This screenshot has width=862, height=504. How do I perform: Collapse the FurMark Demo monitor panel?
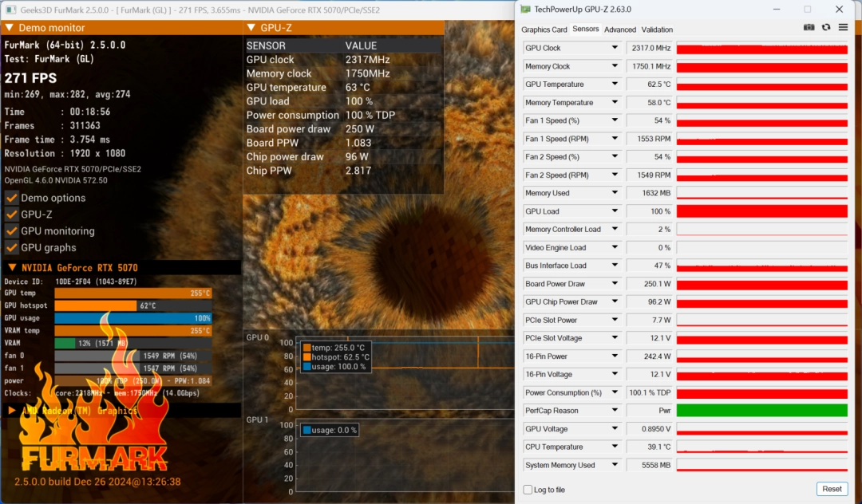coord(8,27)
